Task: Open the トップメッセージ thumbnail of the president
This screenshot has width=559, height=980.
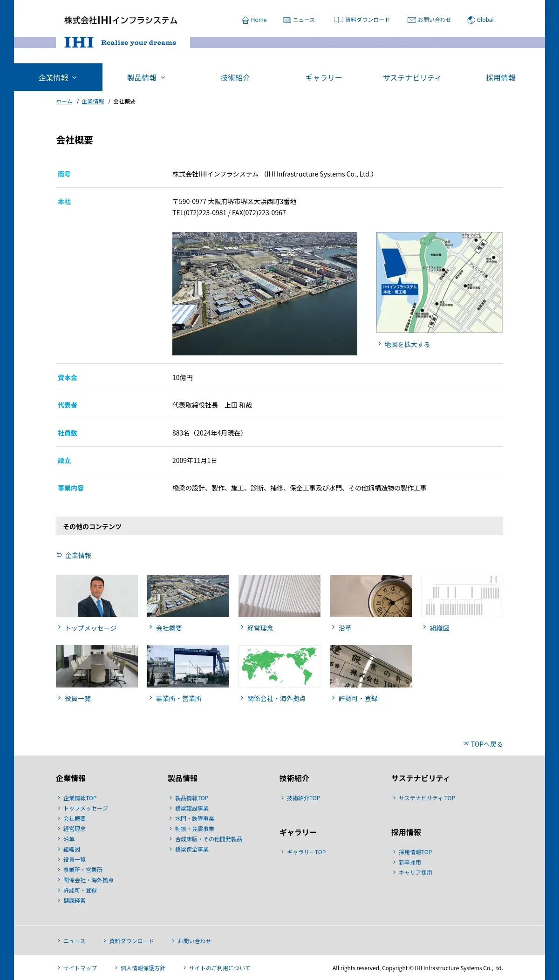Action: click(x=97, y=596)
